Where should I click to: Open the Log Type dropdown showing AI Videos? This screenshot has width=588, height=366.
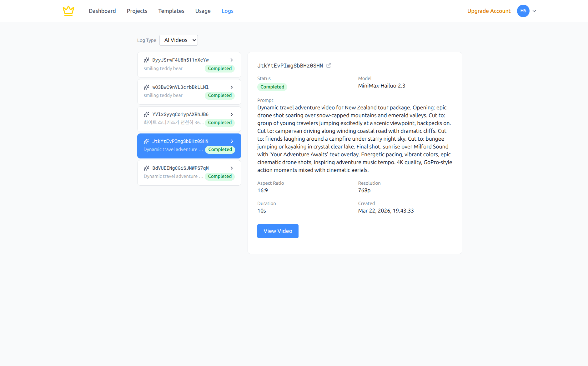pyautogui.click(x=178, y=40)
